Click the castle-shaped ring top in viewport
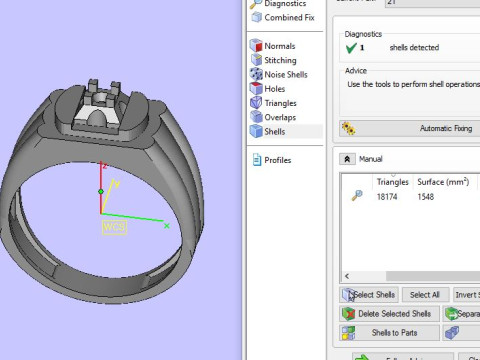480x360 pixels. (x=99, y=107)
